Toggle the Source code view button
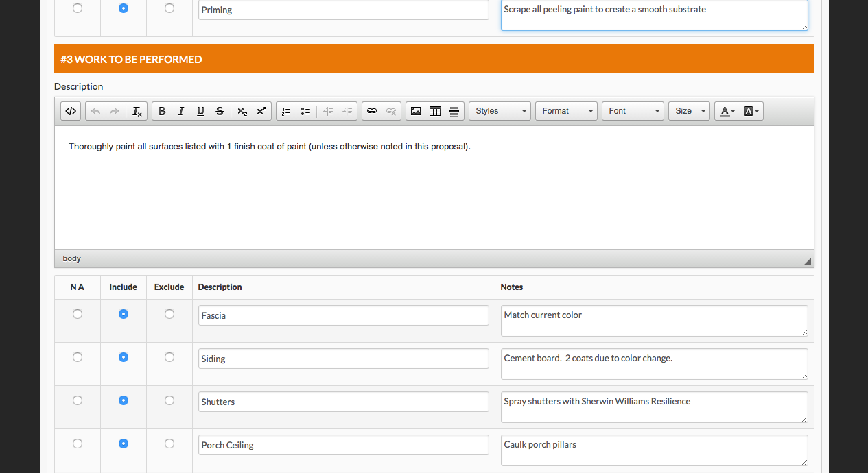Image resolution: width=868 pixels, height=473 pixels. coord(70,111)
